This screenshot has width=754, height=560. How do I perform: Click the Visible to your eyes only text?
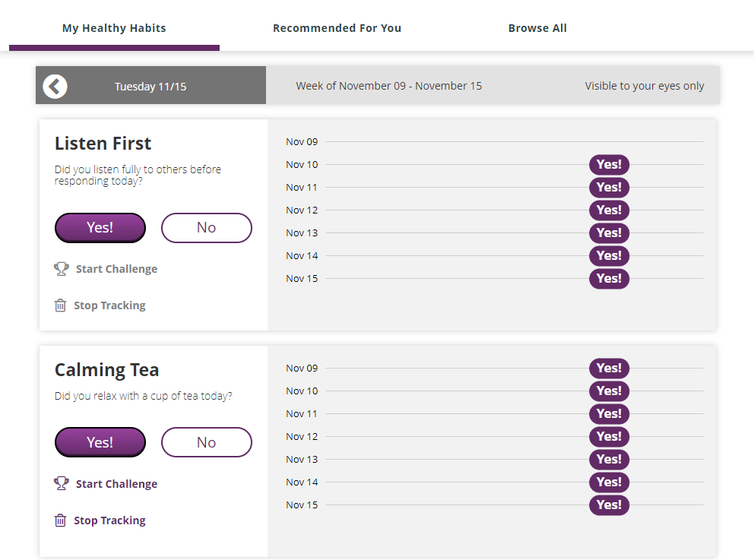tap(645, 86)
